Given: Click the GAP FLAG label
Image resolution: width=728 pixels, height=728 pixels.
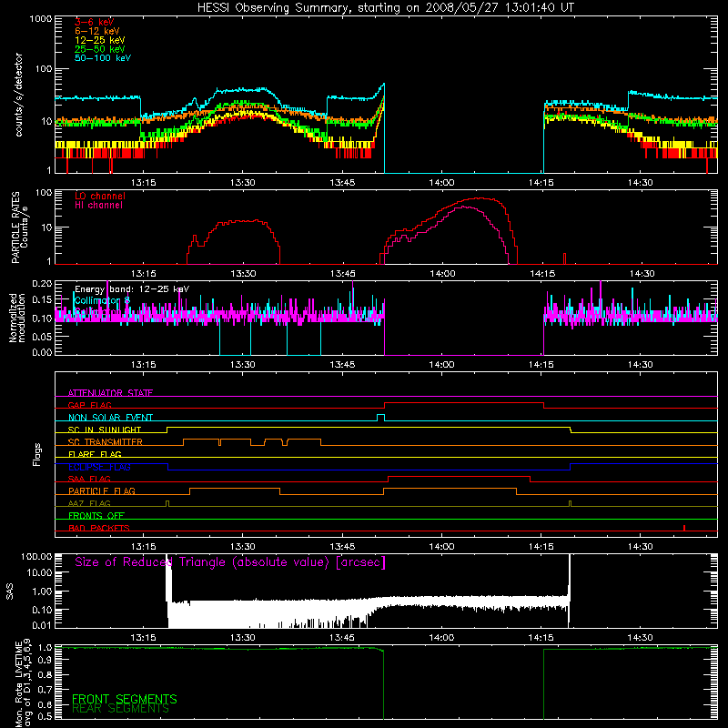Looking at the screenshot, I should 89,405.
